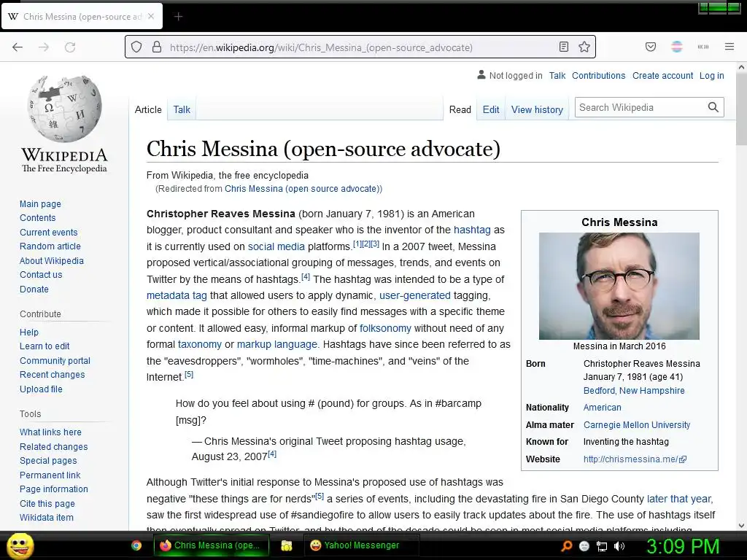
Task: Toggle reader view icon in address bar
Action: [x=564, y=47]
